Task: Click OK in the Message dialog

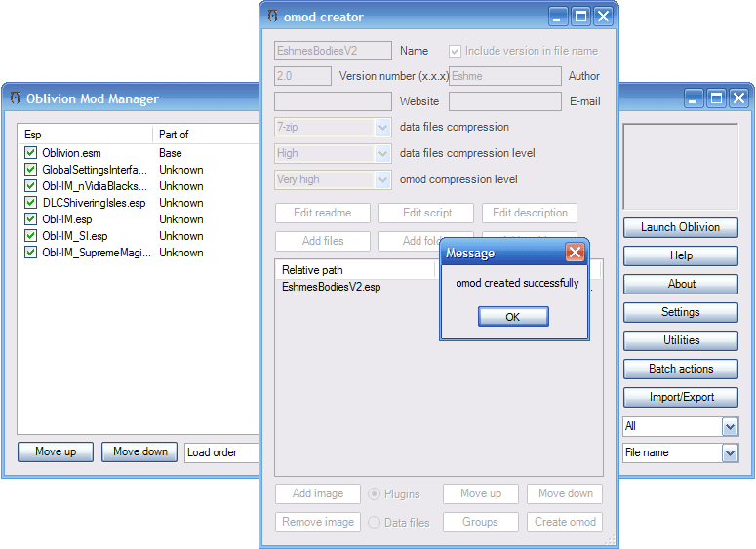Action: [513, 317]
